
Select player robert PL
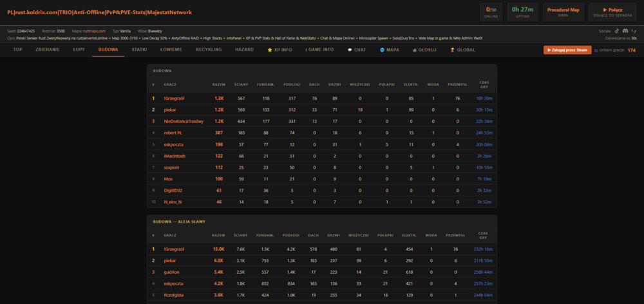pos(173,133)
